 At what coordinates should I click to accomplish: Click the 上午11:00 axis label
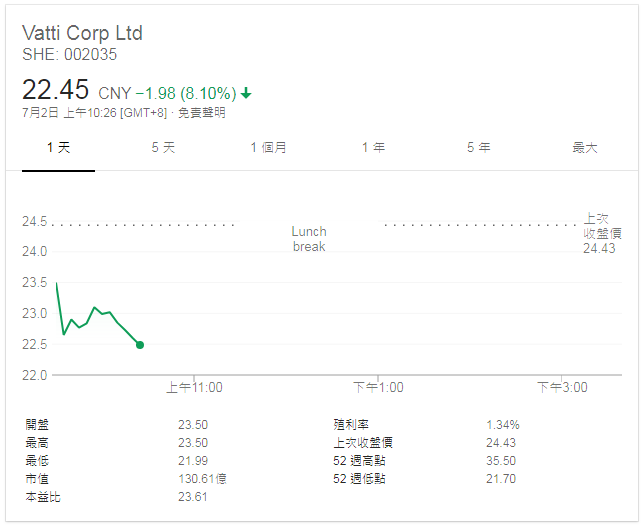tap(194, 388)
